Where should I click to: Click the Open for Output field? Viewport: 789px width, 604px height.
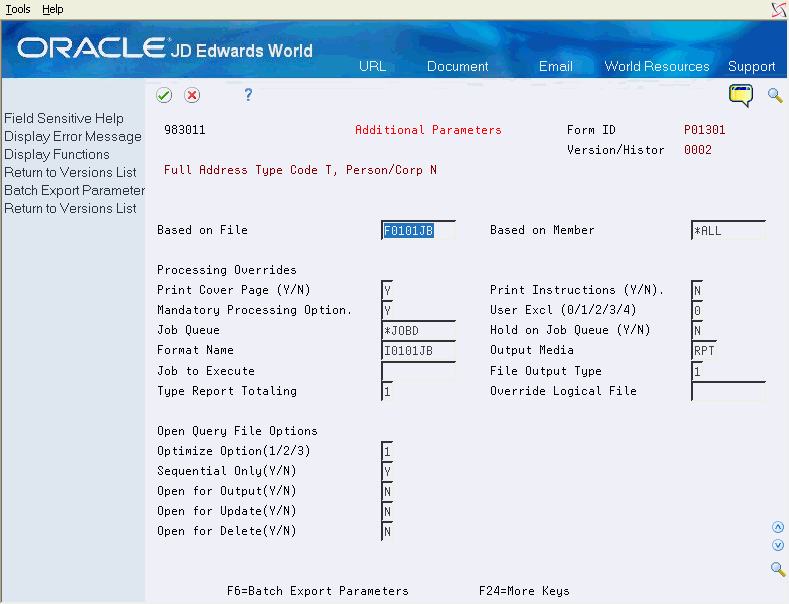(387, 492)
